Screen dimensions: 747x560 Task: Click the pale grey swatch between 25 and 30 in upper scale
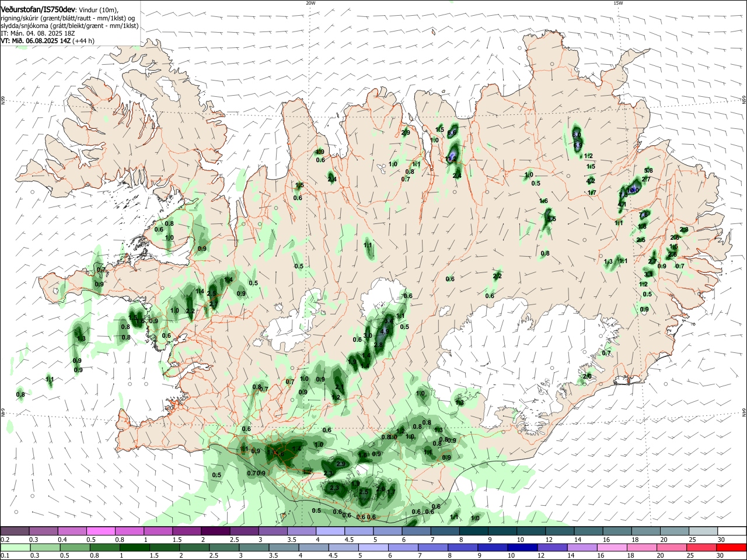(703, 531)
